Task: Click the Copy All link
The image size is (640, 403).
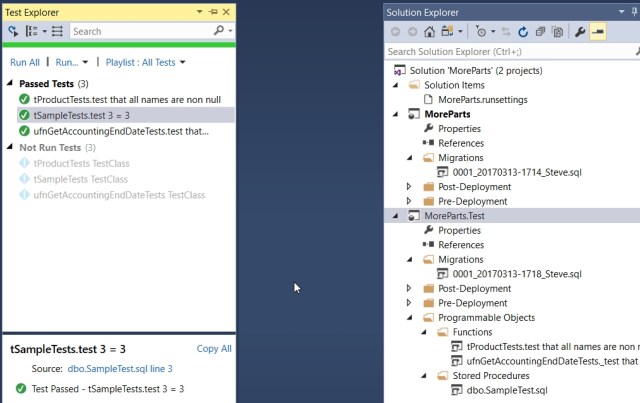Action: [214, 349]
